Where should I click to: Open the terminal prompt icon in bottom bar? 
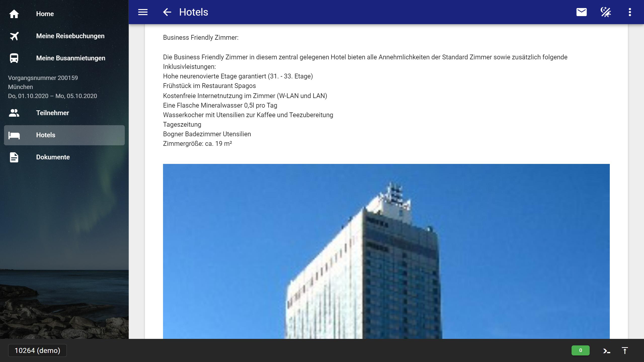pyautogui.click(x=607, y=351)
